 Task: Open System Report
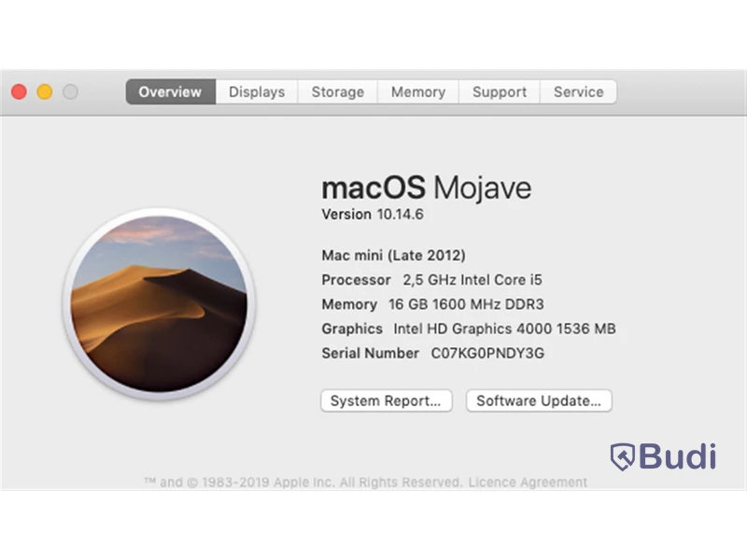[386, 401]
